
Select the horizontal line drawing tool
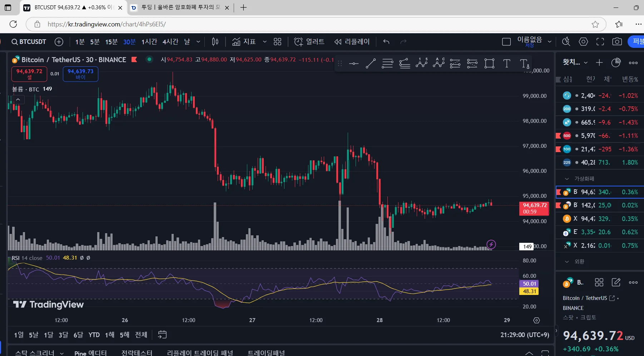(x=354, y=64)
